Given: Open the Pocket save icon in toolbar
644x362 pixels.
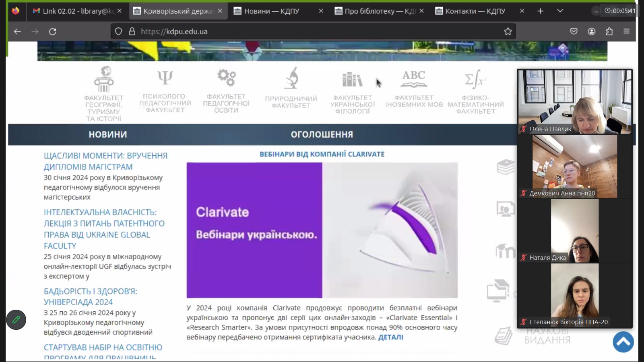Looking at the screenshot, I should coord(574,31).
